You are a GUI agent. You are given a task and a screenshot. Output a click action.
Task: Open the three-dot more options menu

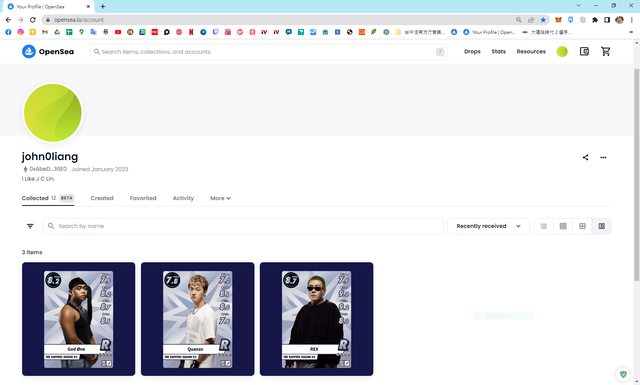click(603, 157)
